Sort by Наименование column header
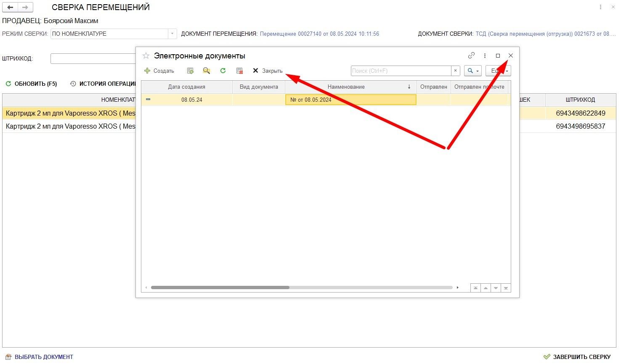 click(346, 87)
